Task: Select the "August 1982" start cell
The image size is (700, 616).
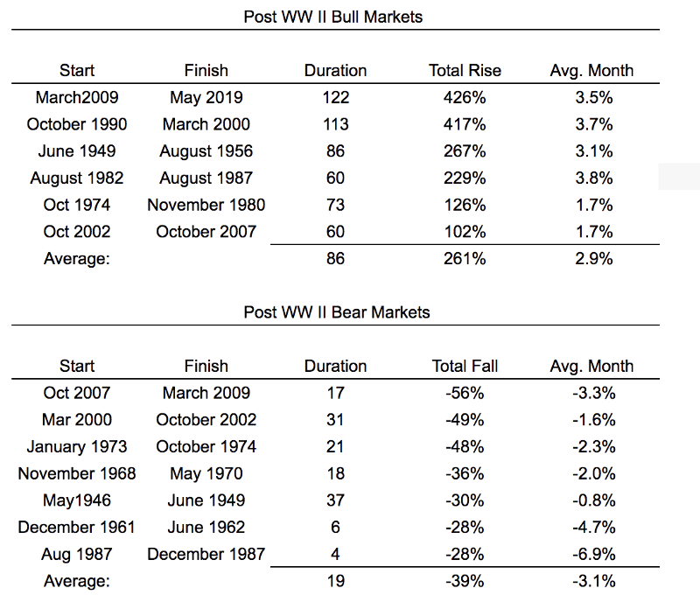Action: [77, 178]
